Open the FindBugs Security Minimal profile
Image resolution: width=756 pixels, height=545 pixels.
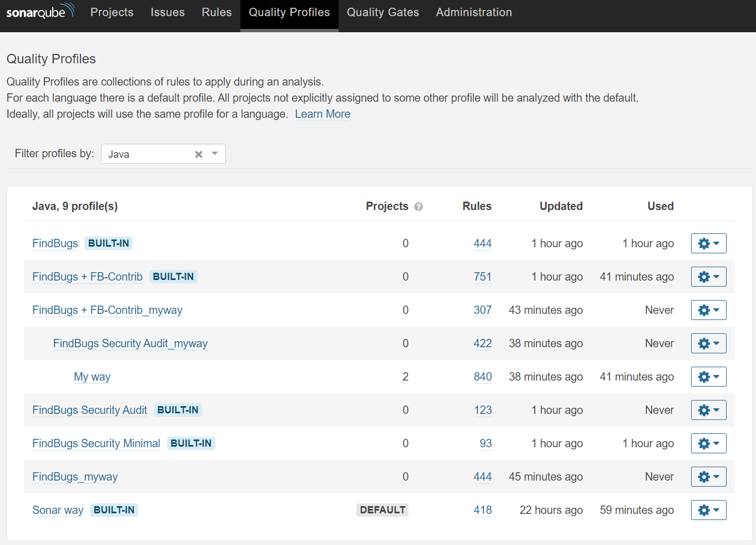pyautogui.click(x=96, y=443)
